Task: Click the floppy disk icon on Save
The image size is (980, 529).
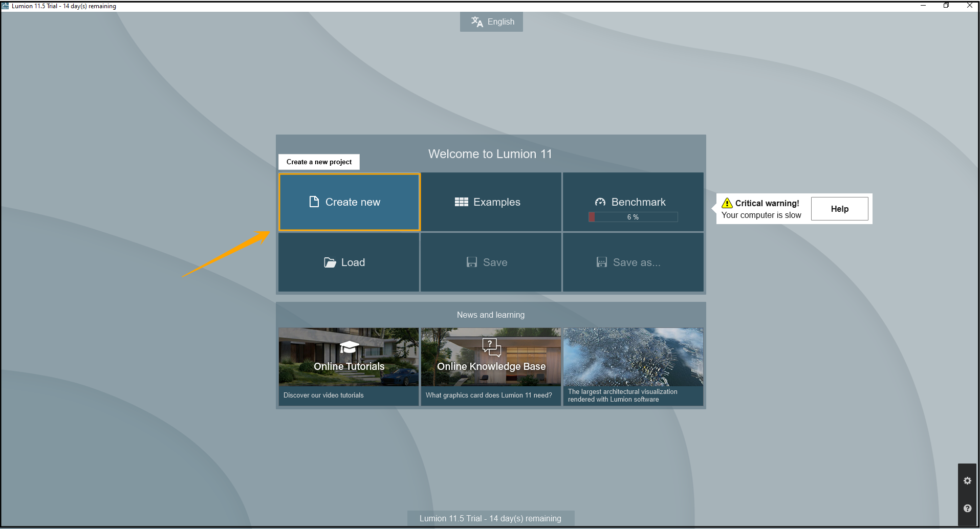Action: (x=472, y=262)
